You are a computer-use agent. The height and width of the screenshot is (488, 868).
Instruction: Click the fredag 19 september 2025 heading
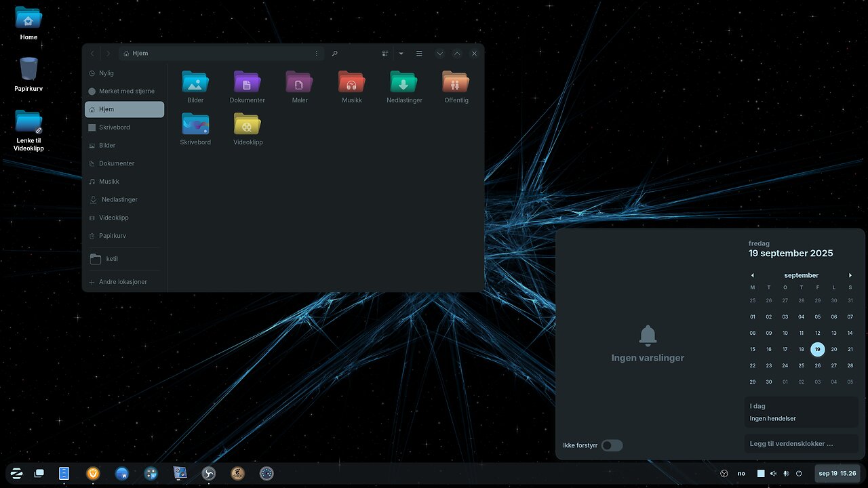(791, 249)
